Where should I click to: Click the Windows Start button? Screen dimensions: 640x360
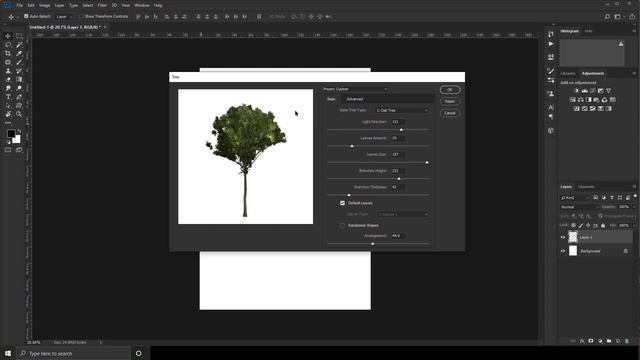(8, 353)
